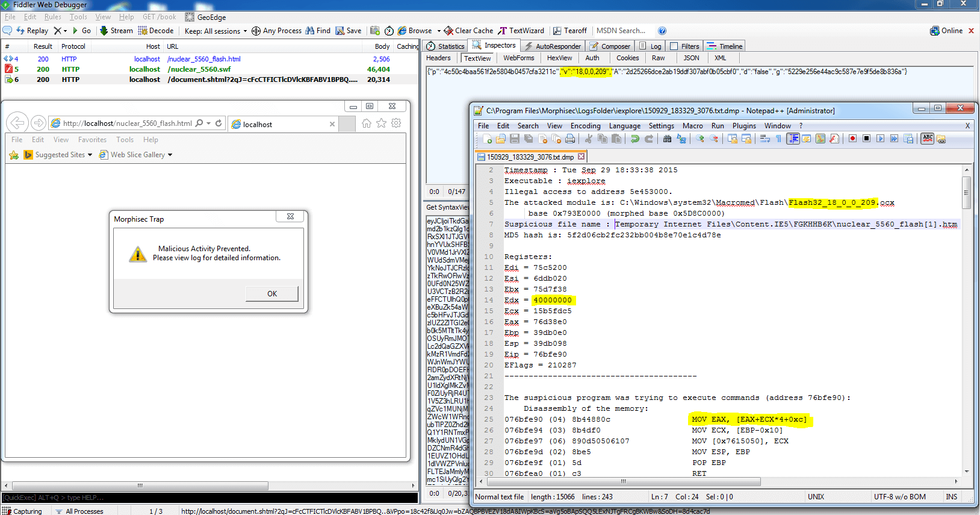980x515 pixels.
Task: Click IE Favorites star icon
Action: coord(381,123)
